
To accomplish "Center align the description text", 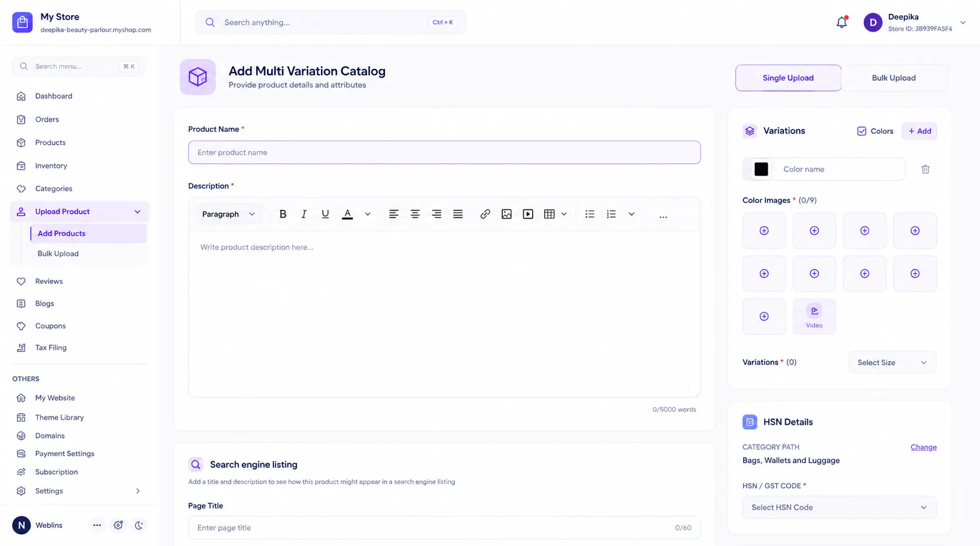I will (x=415, y=214).
